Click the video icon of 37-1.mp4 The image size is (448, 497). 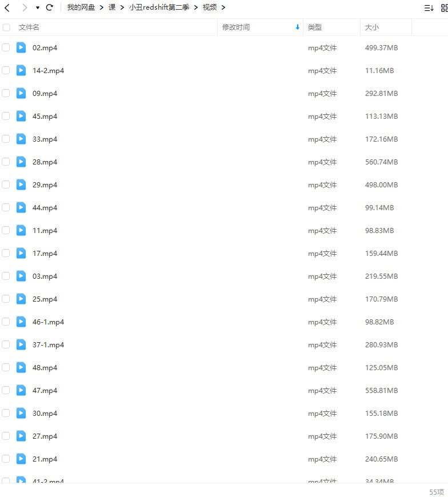(21, 344)
